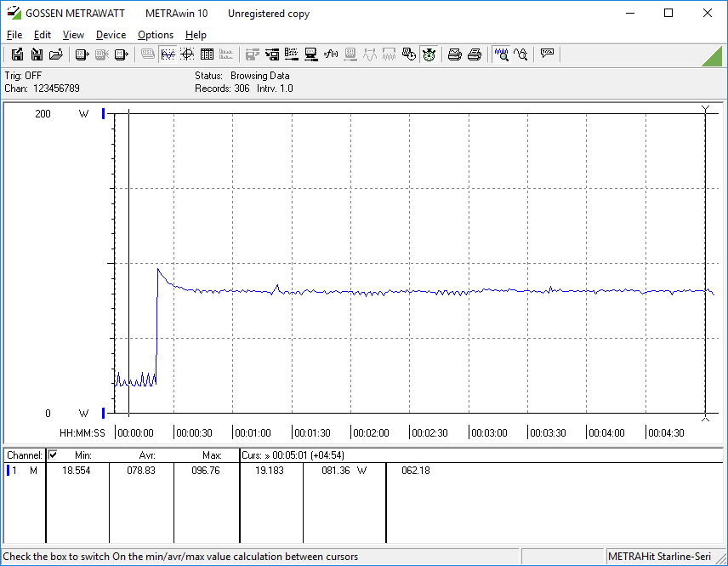
Task: Switch to the table view icon
Action: [x=207, y=54]
